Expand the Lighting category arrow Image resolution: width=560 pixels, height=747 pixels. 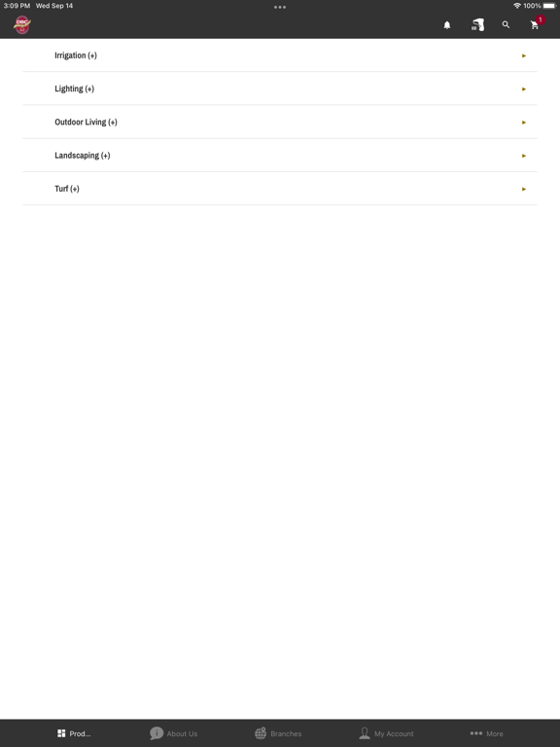(524, 89)
